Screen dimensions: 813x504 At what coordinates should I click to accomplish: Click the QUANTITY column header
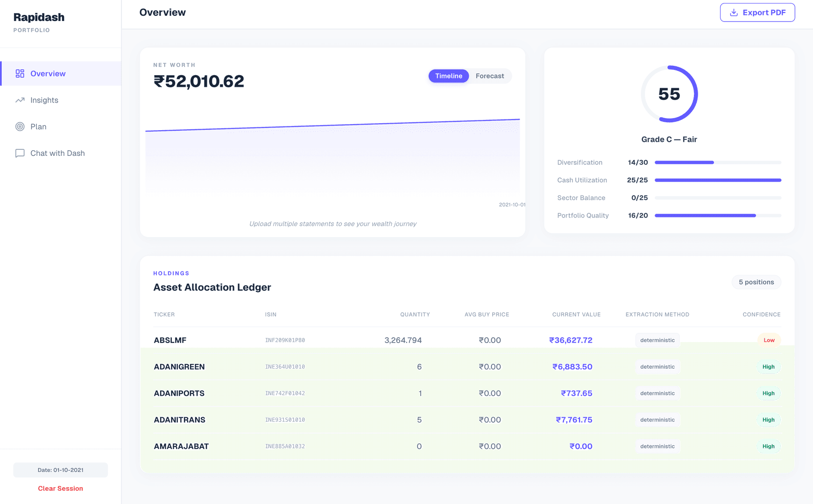point(415,315)
